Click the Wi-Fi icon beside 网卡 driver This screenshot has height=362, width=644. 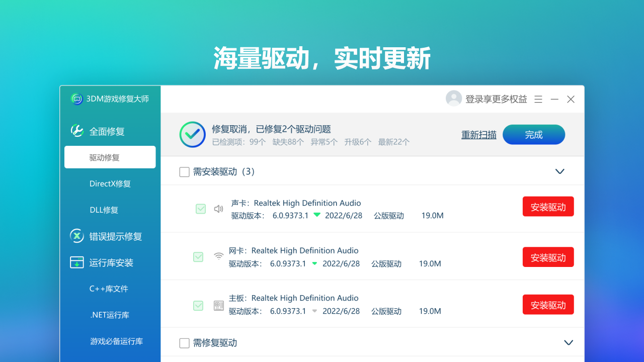218,256
